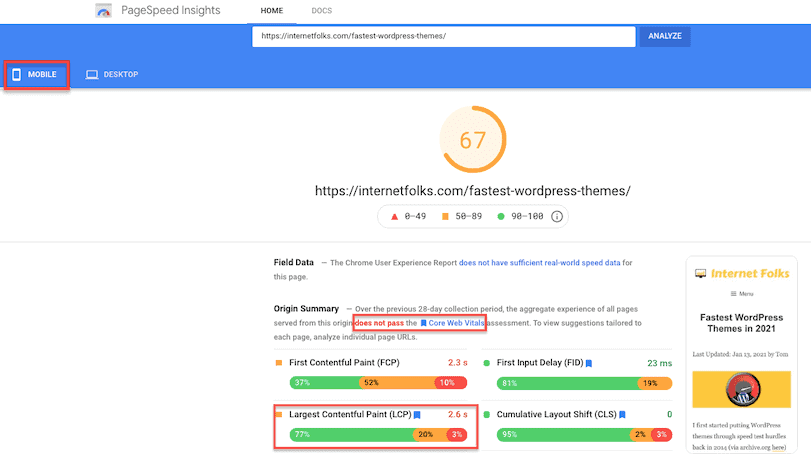The height and width of the screenshot is (458, 811).
Task: Click bookmark icon next to First Input Delay
Action: 589,363
